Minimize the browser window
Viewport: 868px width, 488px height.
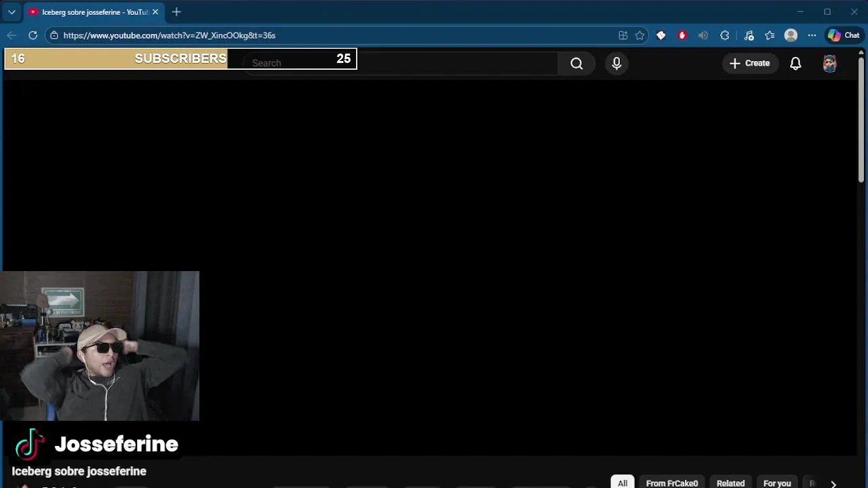[800, 12]
